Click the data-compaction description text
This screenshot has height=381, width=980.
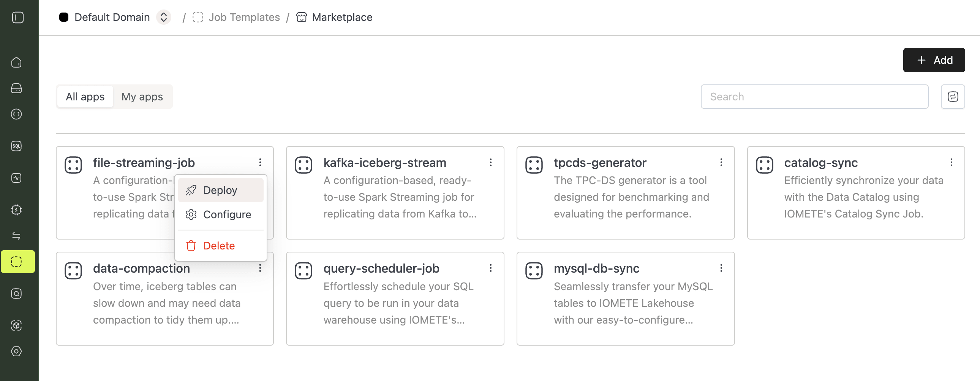point(167,303)
